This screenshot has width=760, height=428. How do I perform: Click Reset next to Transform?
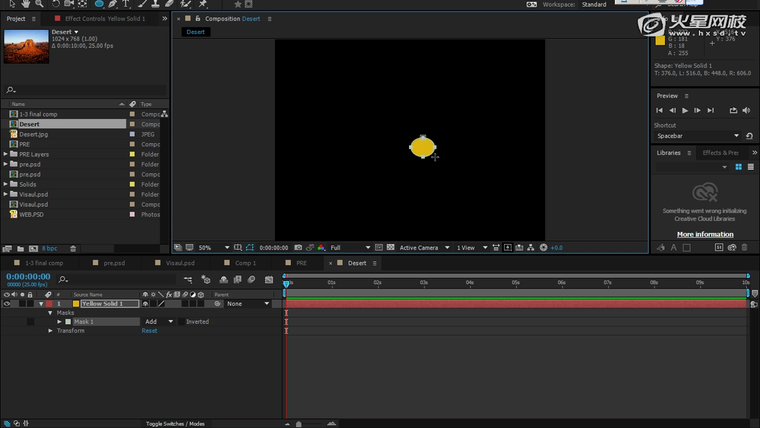(x=149, y=330)
